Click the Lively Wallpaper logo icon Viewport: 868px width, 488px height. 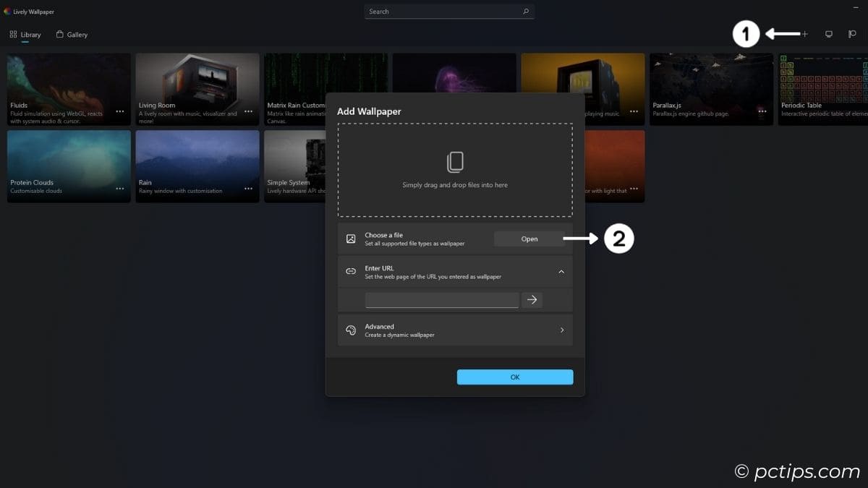pyautogui.click(x=8, y=11)
